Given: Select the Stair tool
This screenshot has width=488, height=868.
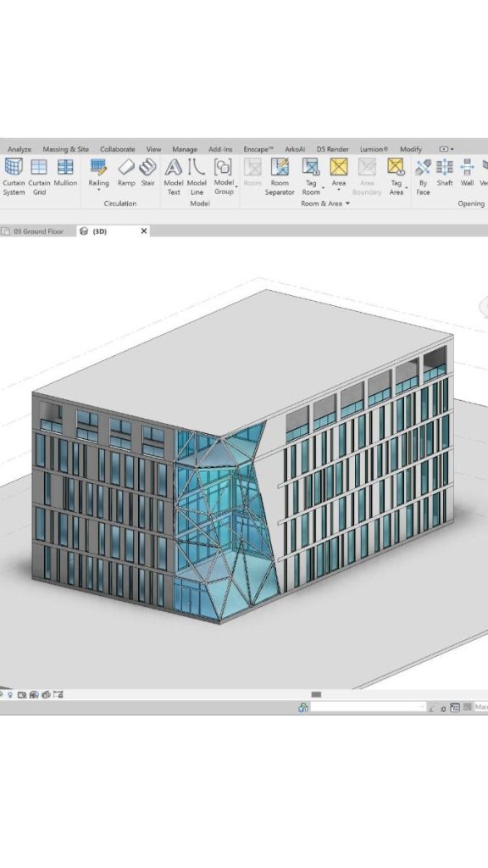Looking at the screenshot, I should 147,173.
